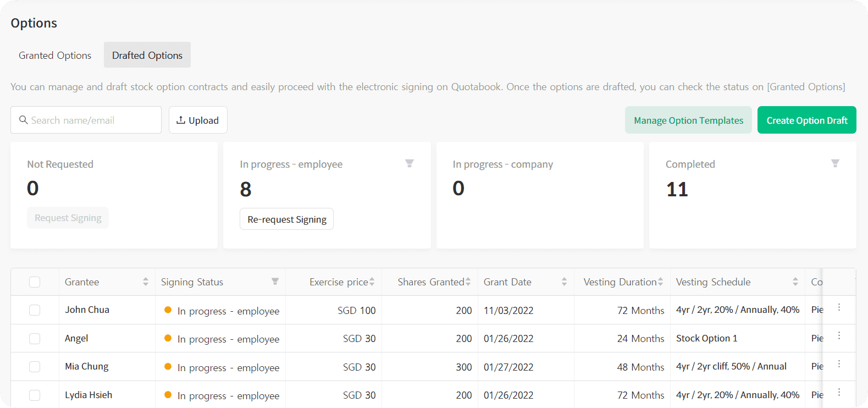Select Lydia Hsieh row checkbox
The width and height of the screenshot is (868, 408).
35,395
